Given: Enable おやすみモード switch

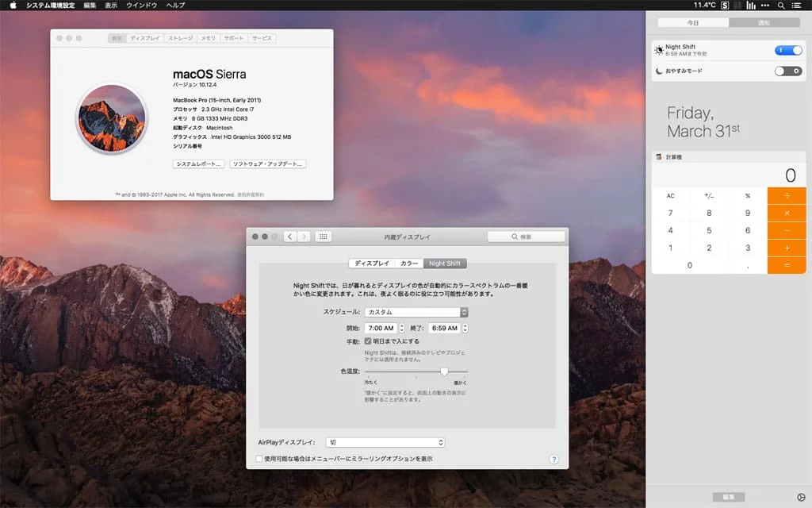Looking at the screenshot, I should pyautogui.click(x=788, y=71).
